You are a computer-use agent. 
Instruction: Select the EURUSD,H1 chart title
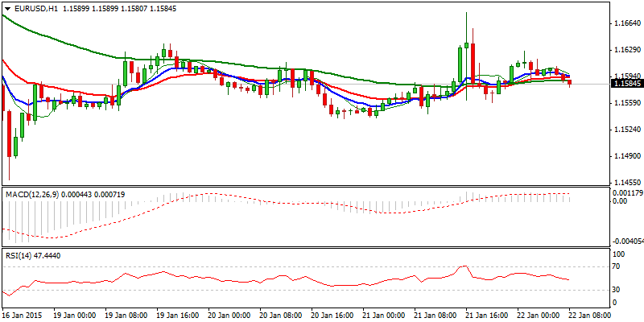tap(36, 9)
